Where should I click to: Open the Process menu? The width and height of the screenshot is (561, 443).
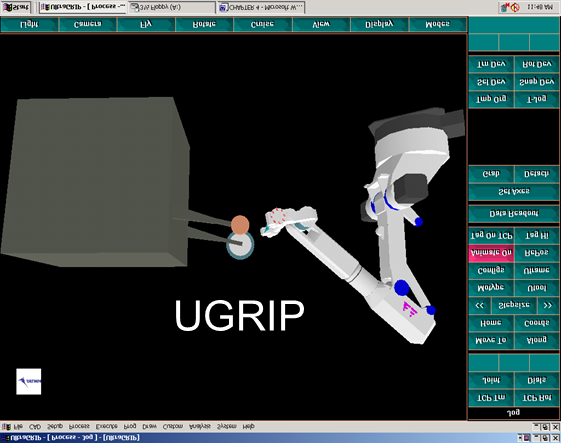pyautogui.click(x=79, y=427)
